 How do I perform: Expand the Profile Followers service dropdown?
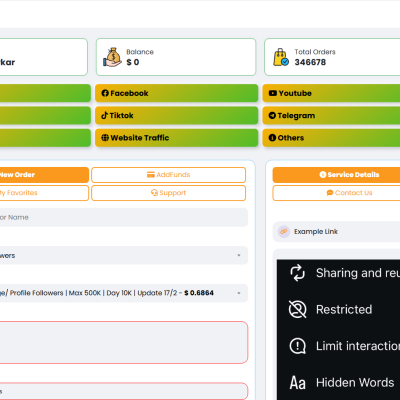click(124, 293)
